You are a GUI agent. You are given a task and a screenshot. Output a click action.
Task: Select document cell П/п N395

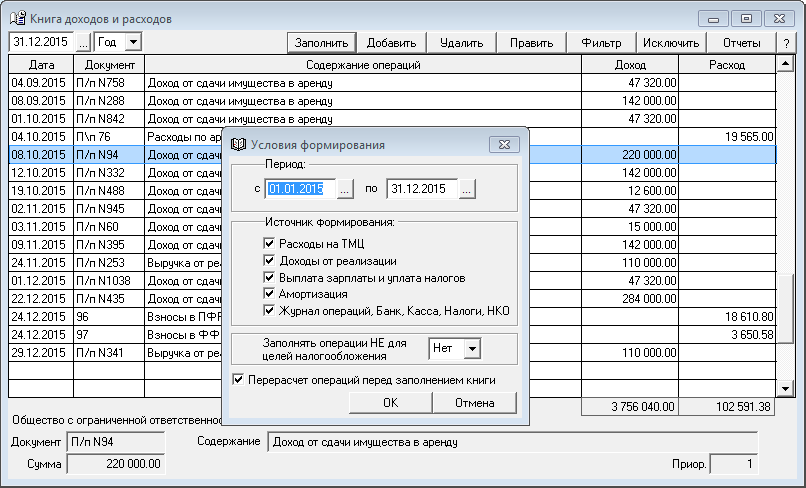click(109, 245)
